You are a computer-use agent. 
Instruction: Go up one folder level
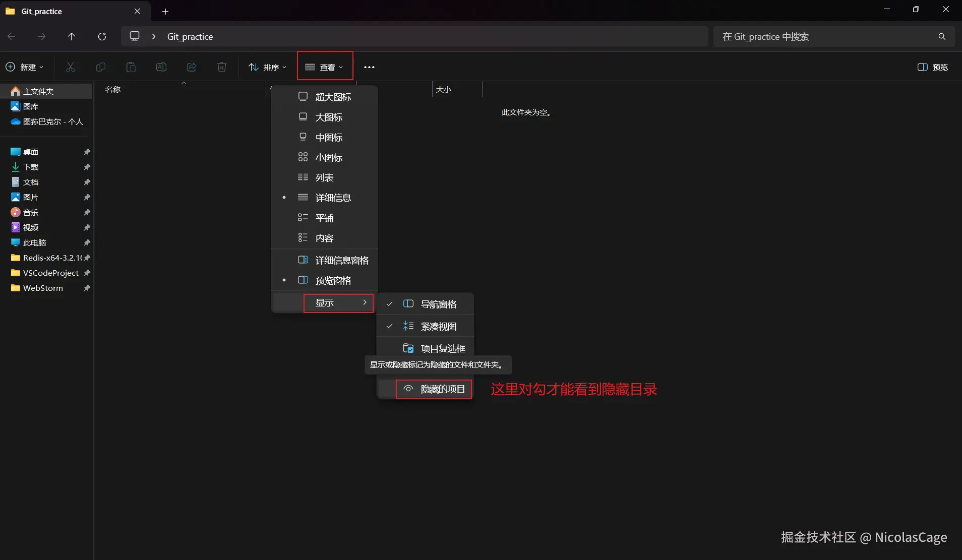coord(72,36)
